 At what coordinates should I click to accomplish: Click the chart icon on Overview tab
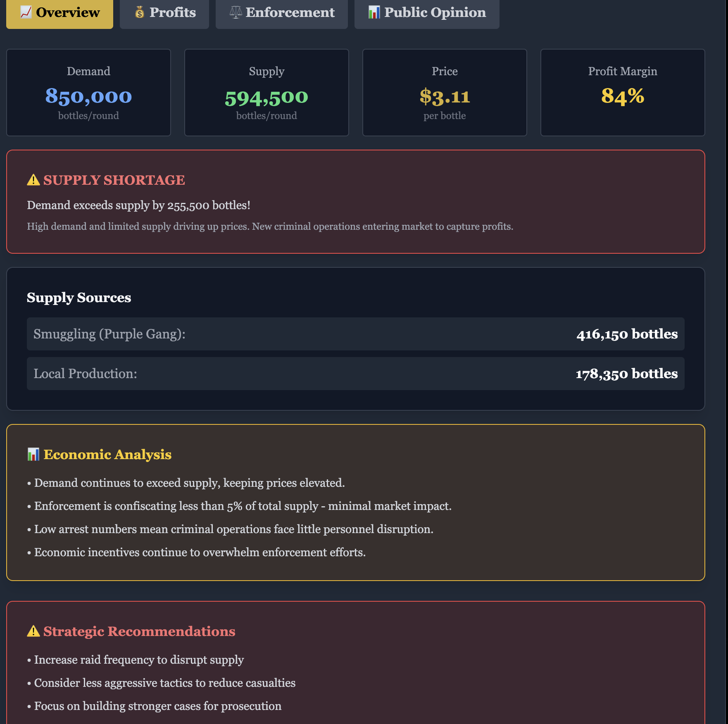pos(26,12)
